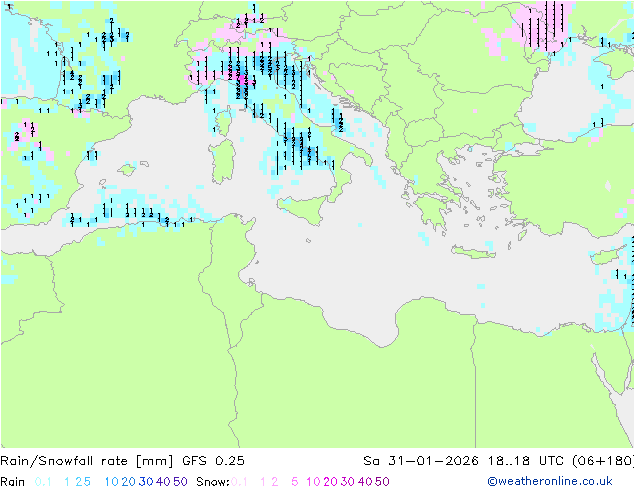Click the 'Rain' legend label
The height and width of the screenshot is (490, 634).
tap(13, 482)
